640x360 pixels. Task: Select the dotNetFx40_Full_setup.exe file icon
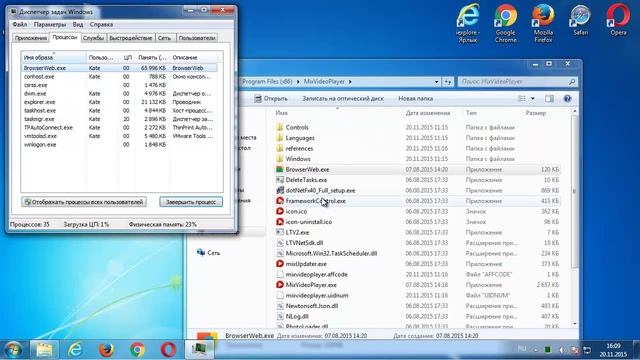pyautogui.click(x=280, y=190)
